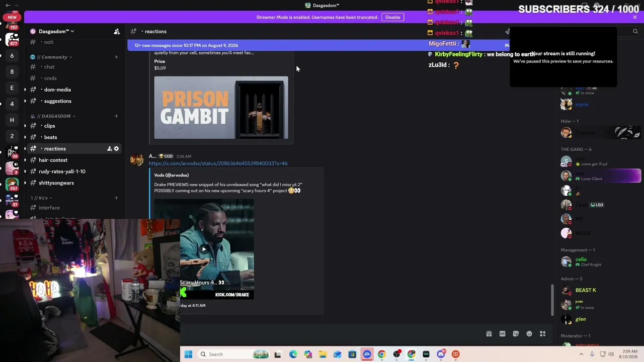Click the message list scrollbar
Viewport: 644px width, 362px height.
click(x=551, y=300)
